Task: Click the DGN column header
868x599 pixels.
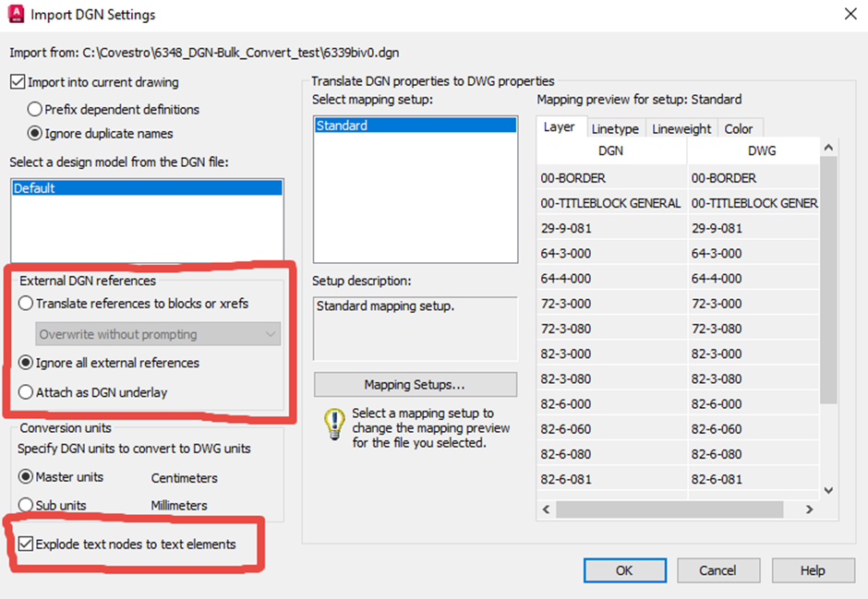Action: click(x=611, y=150)
